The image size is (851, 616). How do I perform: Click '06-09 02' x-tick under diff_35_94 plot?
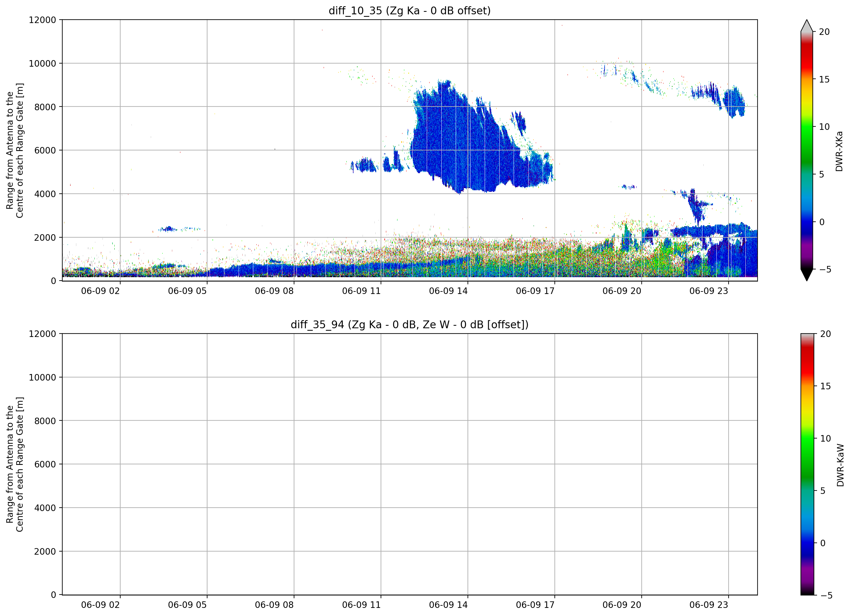click(101, 605)
